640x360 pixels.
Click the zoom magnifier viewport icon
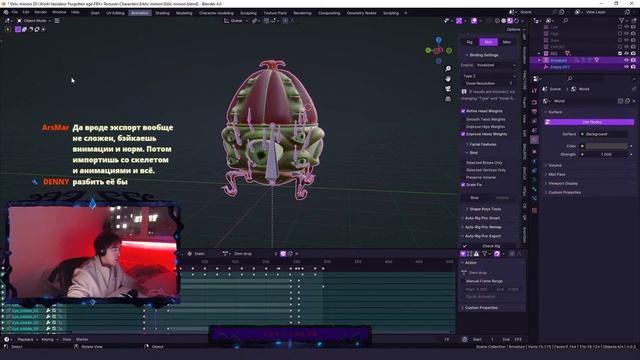coord(448,69)
